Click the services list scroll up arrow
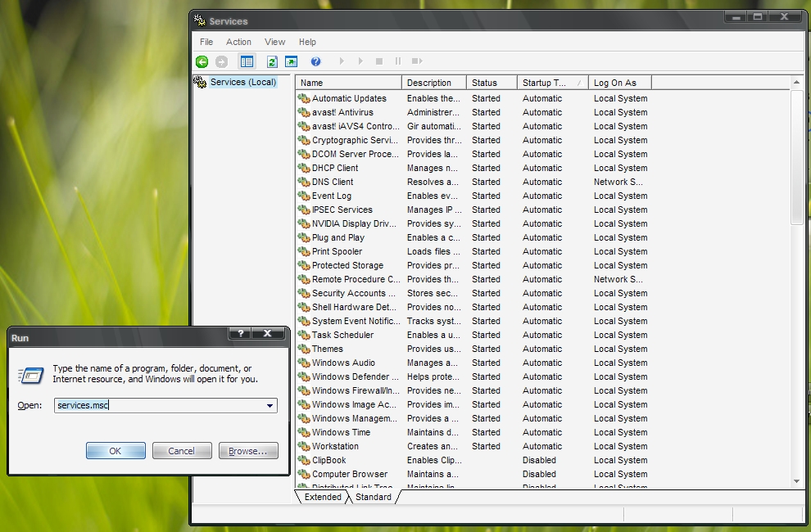The width and height of the screenshot is (811, 532). coord(796,82)
